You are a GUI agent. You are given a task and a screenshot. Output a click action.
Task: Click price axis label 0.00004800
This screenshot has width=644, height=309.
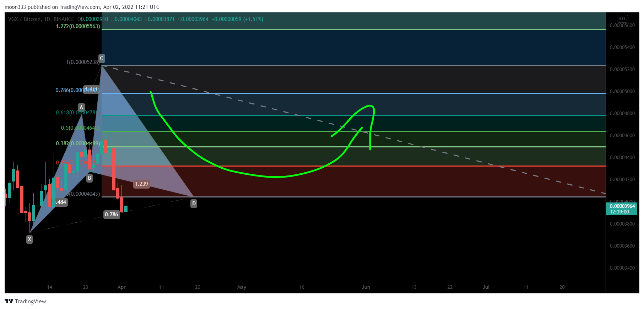click(x=622, y=114)
